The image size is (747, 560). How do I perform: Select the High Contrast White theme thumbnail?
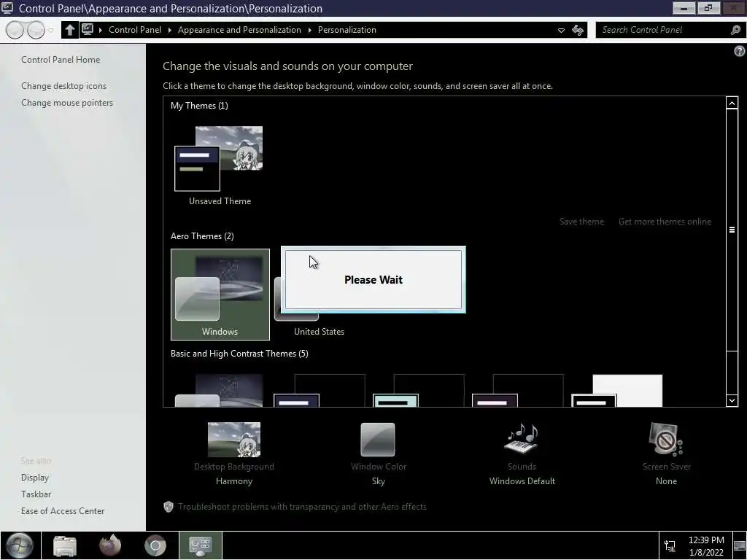[x=617, y=391]
